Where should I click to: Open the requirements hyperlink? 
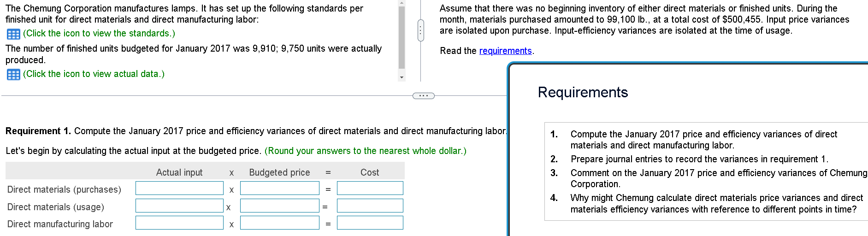[x=505, y=51]
